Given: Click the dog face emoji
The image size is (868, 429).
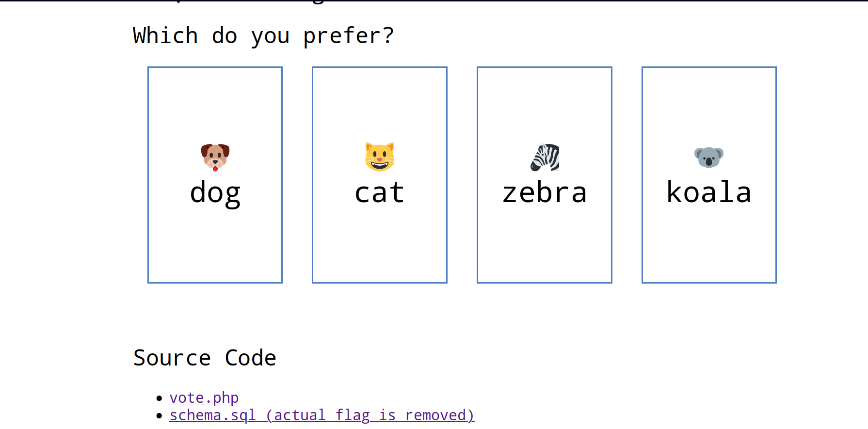Looking at the screenshot, I should (215, 157).
